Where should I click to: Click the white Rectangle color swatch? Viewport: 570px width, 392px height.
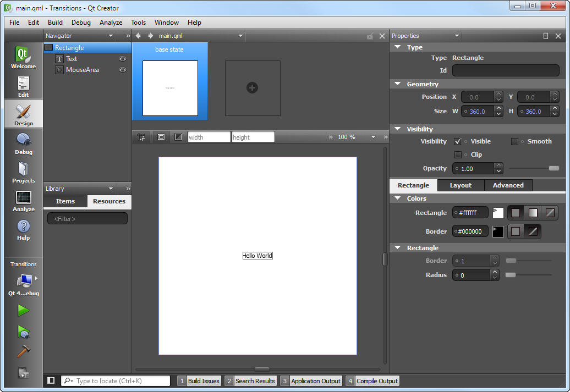coord(498,213)
